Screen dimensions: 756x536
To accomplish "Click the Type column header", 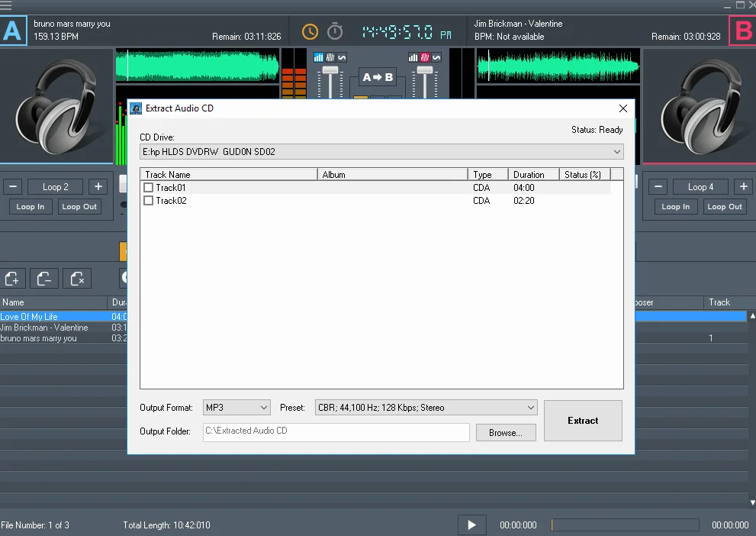I will click(x=488, y=175).
